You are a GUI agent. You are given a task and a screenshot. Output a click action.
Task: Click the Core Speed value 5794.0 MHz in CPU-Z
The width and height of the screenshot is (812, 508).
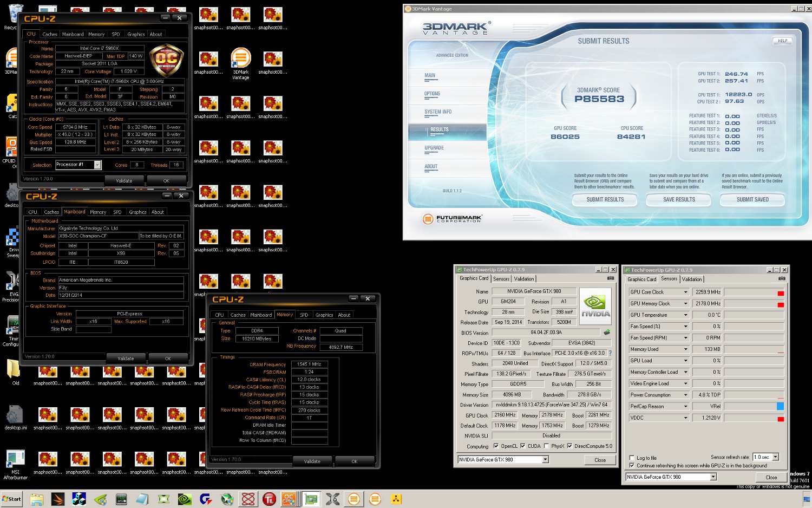pos(75,127)
